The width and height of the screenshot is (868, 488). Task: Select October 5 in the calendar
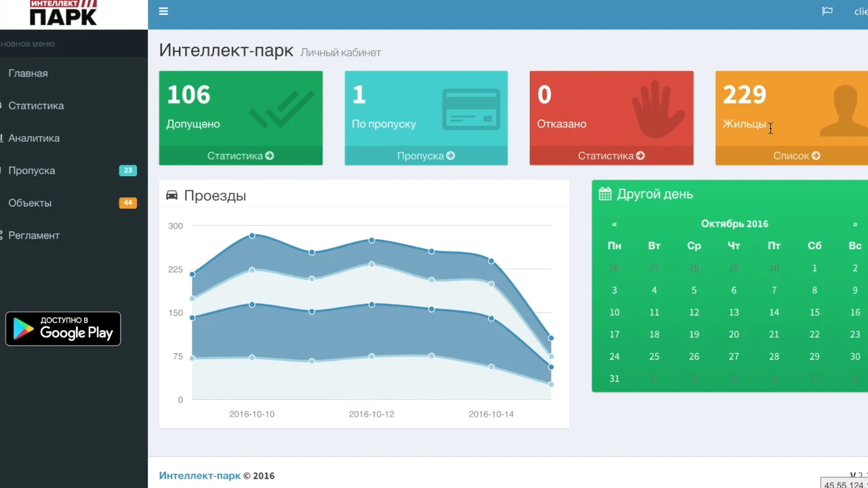click(x=694, y=290)
